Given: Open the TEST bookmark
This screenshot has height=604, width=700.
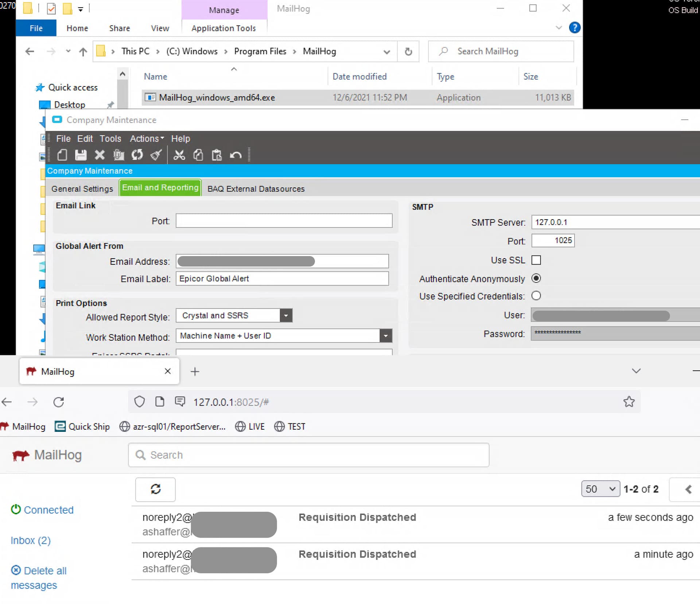Looking at the screenshot, I should coord(289,426).
